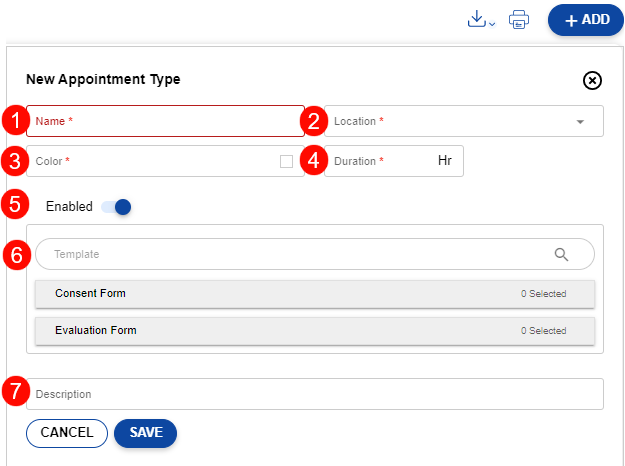This screenshot has width=625, height=466.
Task: Click the red number 7 marker beside Description
Action: (15, 390)
